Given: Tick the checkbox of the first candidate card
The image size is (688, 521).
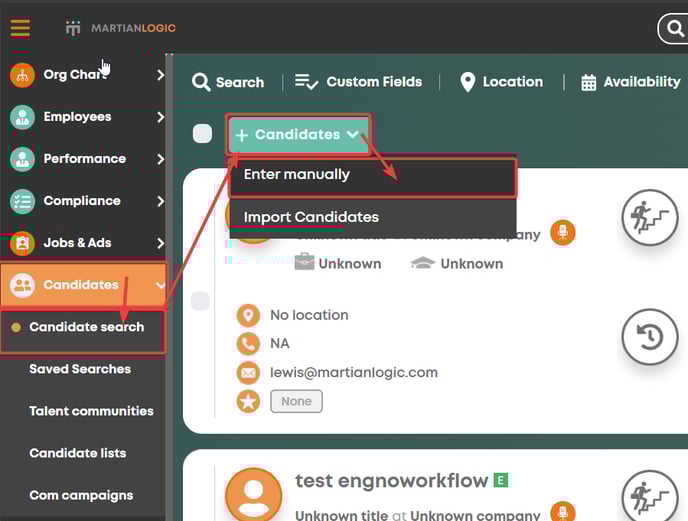Looking at the screenshot, I should pyautogui.click(x=200, y=301).
